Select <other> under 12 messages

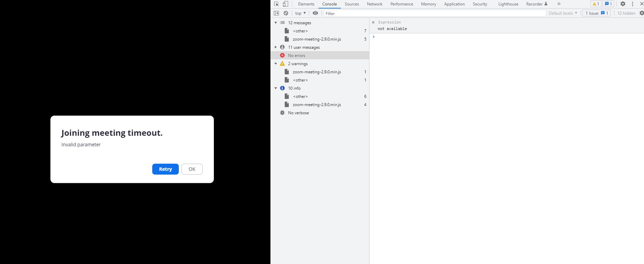(x=320, y=31)
